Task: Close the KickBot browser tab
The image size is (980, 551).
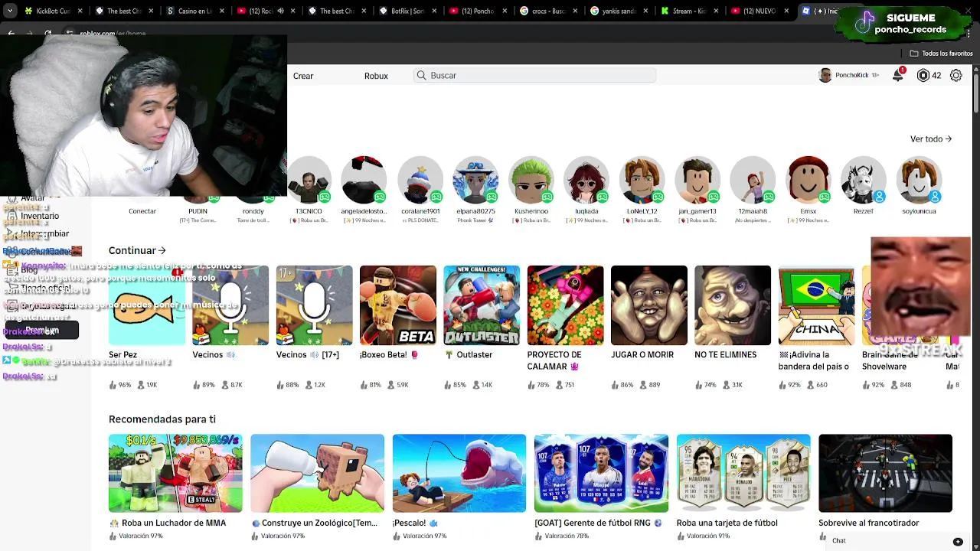Action: pyautogui.click(x=80, y=11)
